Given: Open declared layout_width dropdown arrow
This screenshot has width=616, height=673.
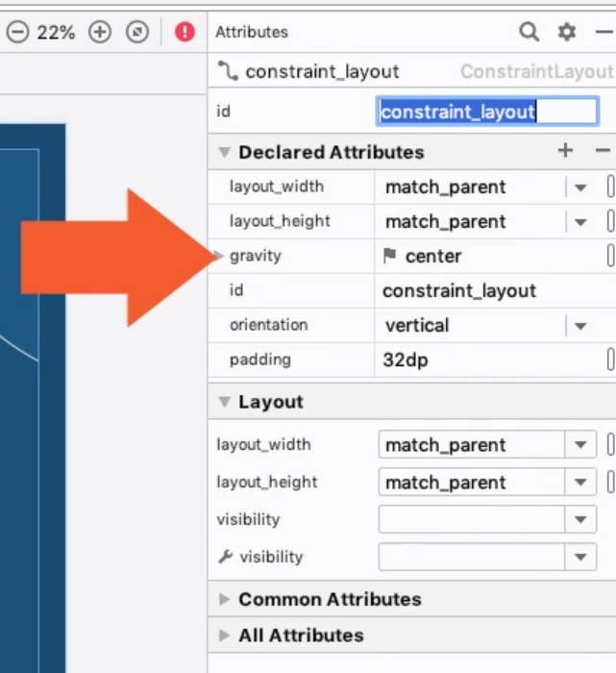Looking at the screenshot, I should (580, 187).
